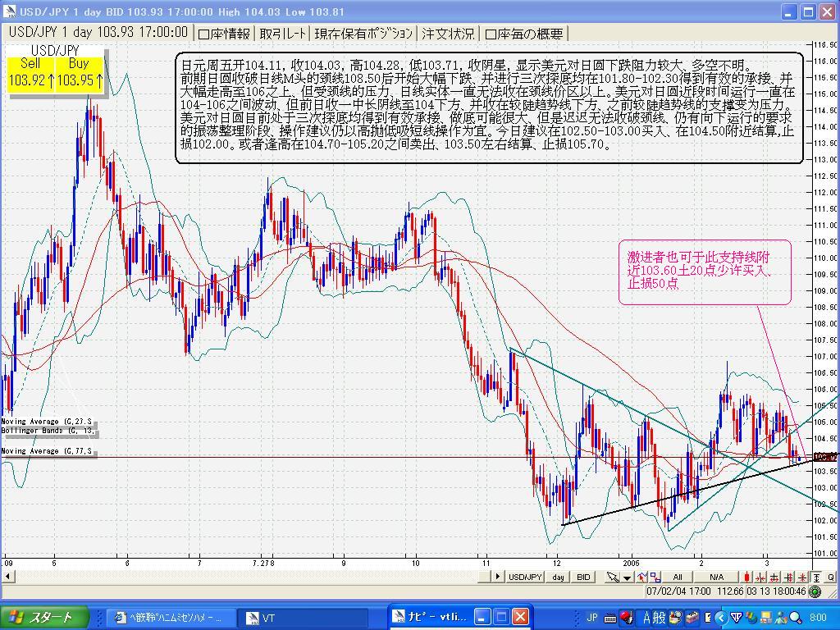Click the Buy 103.95 price button
Screen dimensions: 840x630
click(x=80, y=74)
